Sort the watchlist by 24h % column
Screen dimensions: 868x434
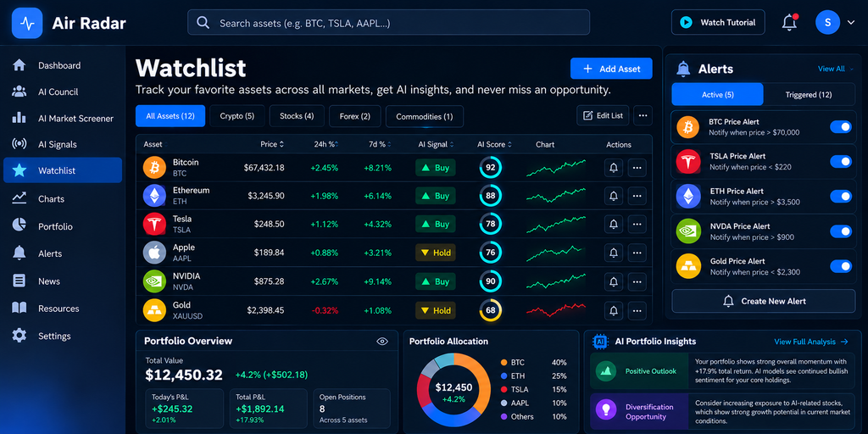326,144
